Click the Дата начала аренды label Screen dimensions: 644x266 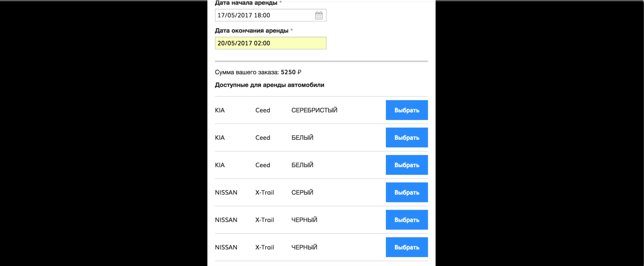[x=246, y=3]
